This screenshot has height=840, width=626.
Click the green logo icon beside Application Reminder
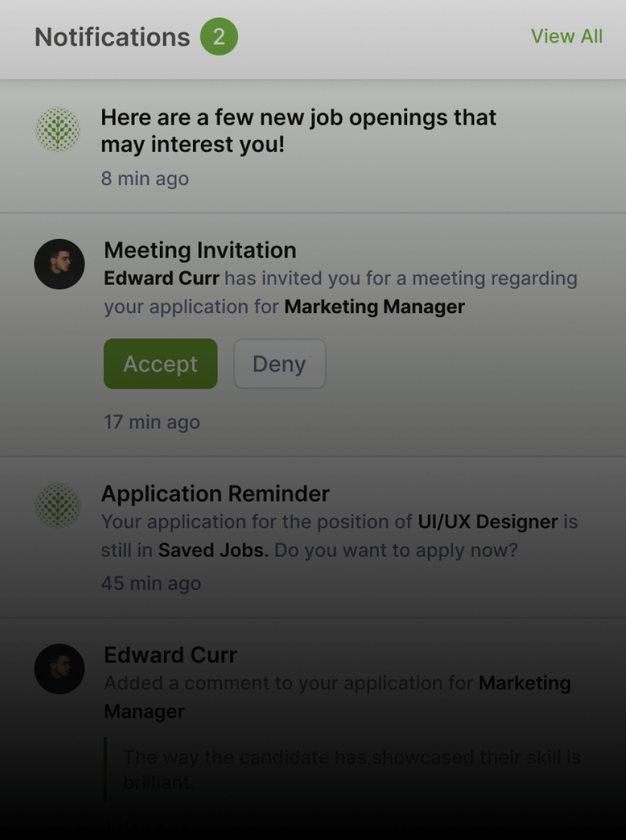(x=58, y=506)
